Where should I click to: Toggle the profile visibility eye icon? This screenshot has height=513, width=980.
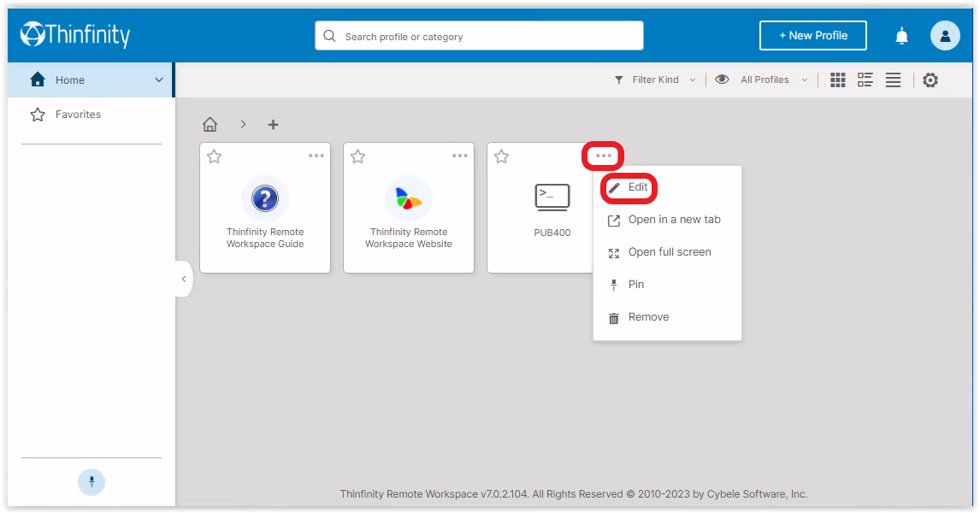click(x=722, y=80)
